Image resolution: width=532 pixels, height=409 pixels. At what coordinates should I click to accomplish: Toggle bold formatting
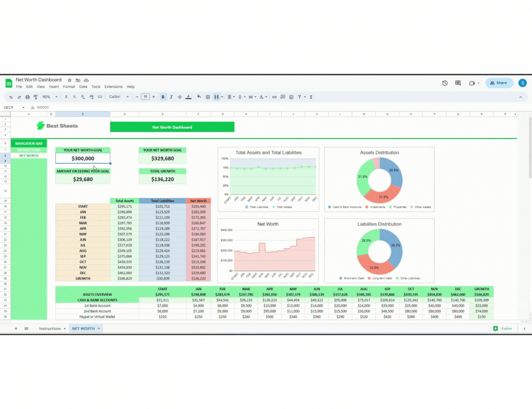[163, 97]
